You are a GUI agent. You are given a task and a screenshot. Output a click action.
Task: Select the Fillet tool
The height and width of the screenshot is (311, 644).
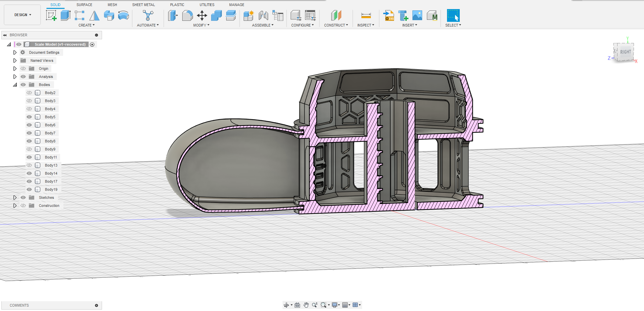(x=187, y=15)
